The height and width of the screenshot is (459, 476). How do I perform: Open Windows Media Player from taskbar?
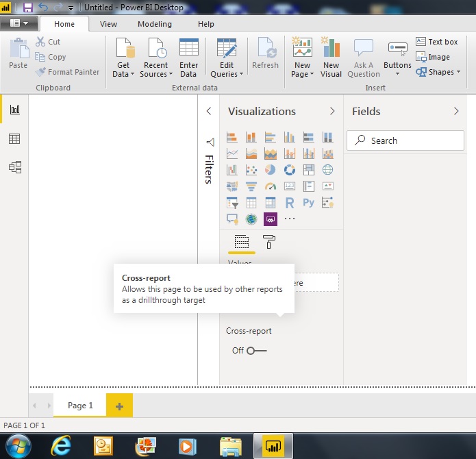click(x=187, y=446)
